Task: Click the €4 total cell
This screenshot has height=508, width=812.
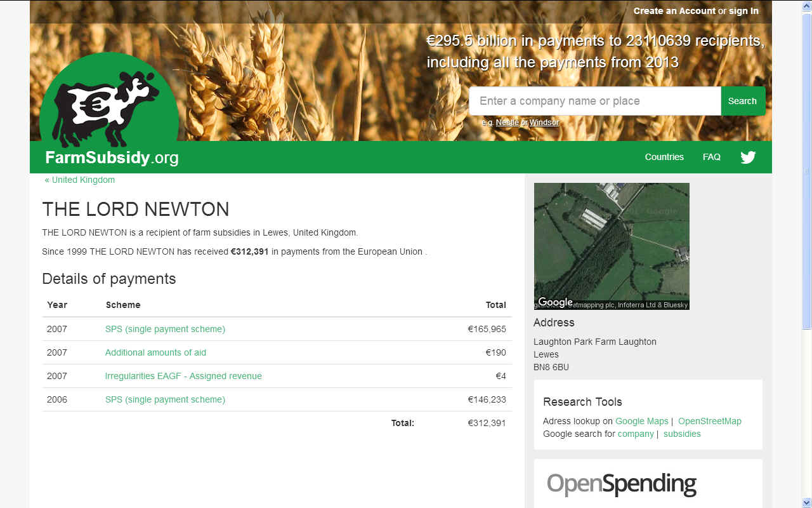Action: [501, 376]
